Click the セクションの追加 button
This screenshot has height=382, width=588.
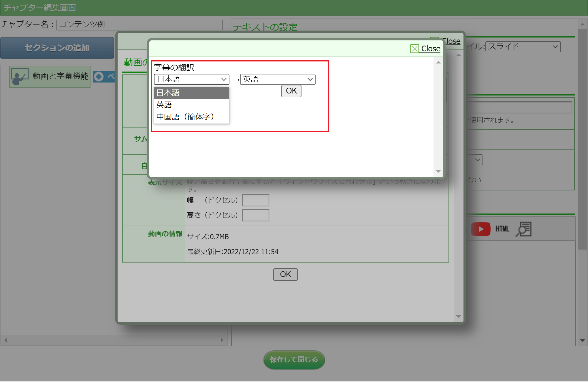(x=57, y=48)
